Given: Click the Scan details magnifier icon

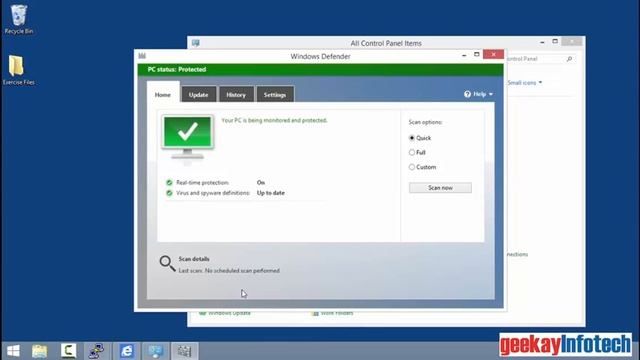Looking at the screenshot, I should coord(167,264).
